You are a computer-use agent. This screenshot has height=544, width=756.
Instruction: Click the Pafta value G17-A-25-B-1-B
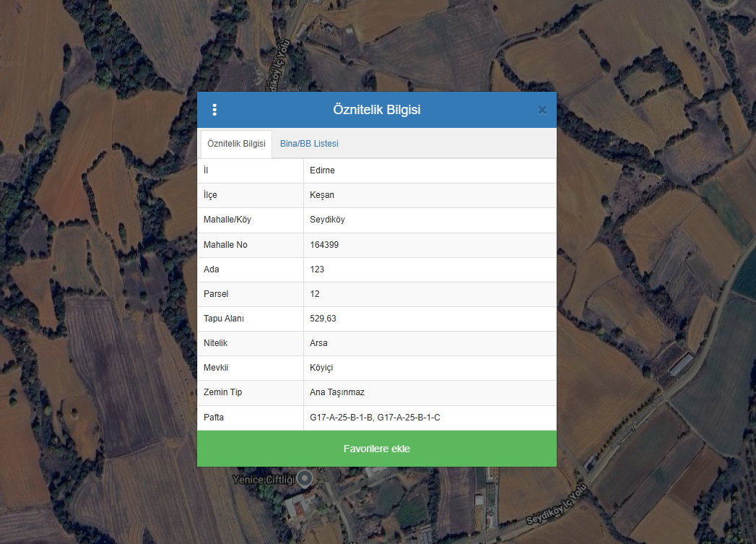pos(341,418)
